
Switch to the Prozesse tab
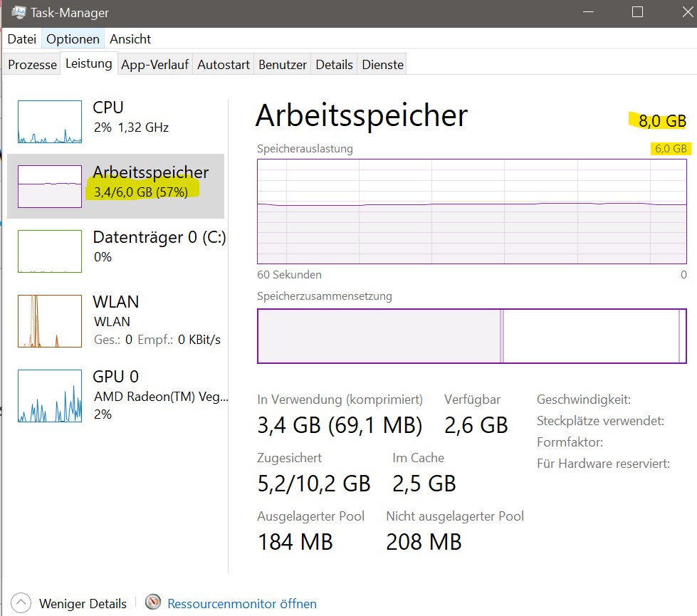32,65
